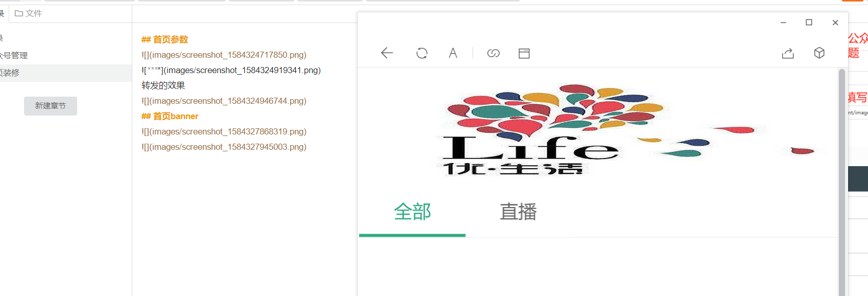This screenshot has height=296, width=868.
Task: Close the preview window
Action: coord(835,22)
